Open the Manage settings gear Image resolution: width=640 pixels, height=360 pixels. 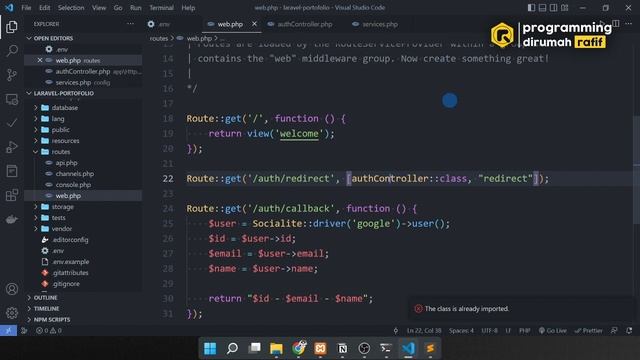(x=12, y=313)
